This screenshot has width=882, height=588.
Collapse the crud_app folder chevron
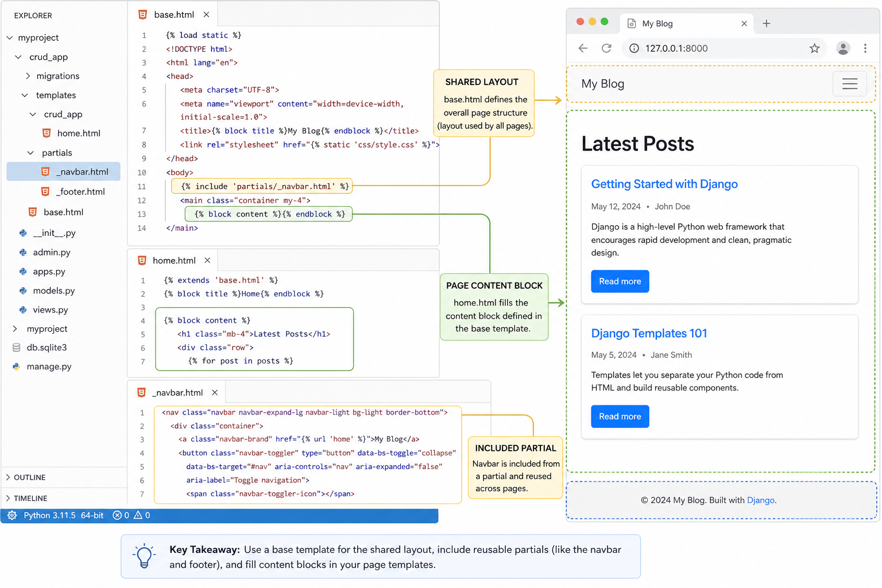coord(18,57)
